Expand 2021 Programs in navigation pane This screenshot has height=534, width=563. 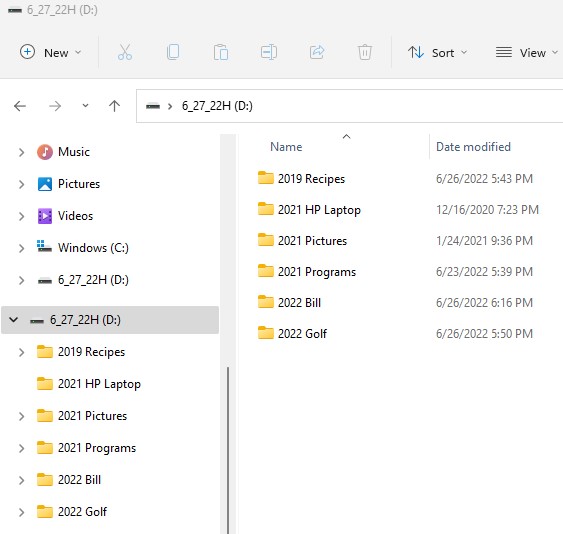(x=21, y=448)
